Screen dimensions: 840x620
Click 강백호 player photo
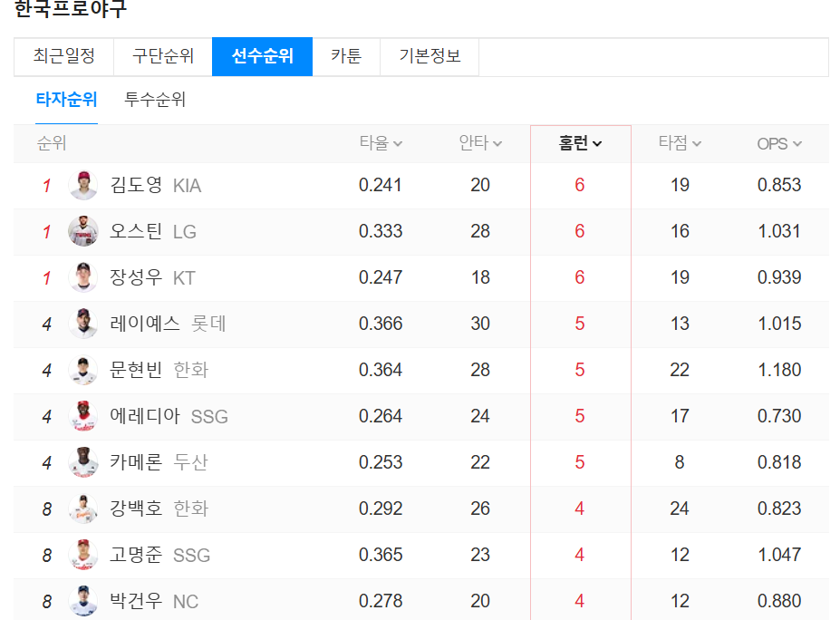pos(83,509)
